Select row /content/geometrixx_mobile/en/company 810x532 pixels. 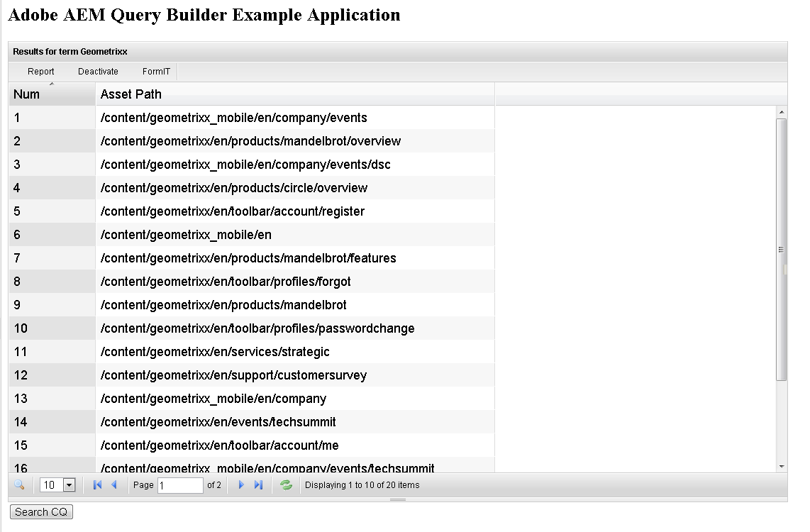click(252, 399)
